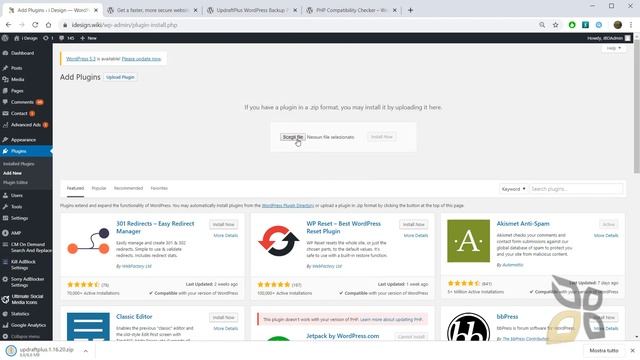
Task: Open Sorry AdBlocker Settings
Action: (x=26, y=282)
